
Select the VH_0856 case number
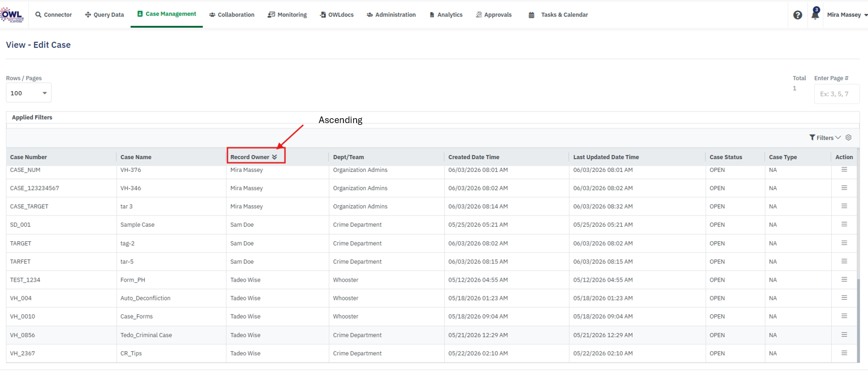pyautogui.click(x=22, y=335)
